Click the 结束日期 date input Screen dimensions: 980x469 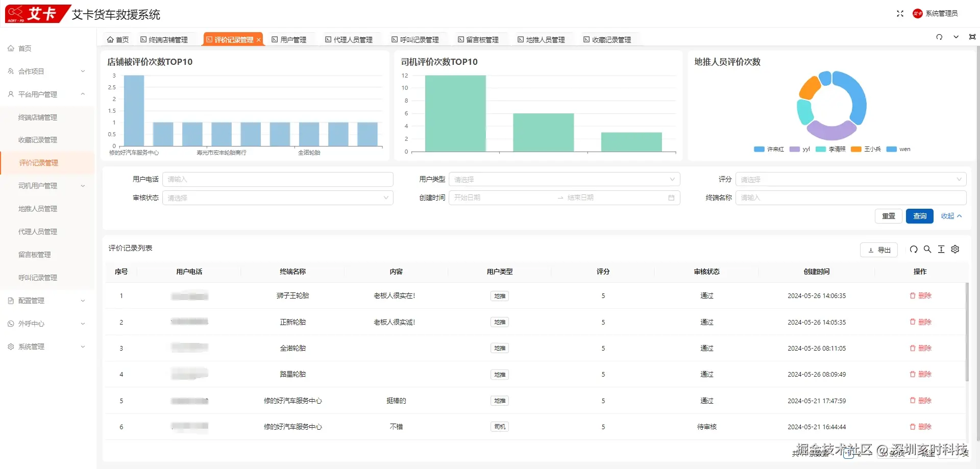pos(615,198)
